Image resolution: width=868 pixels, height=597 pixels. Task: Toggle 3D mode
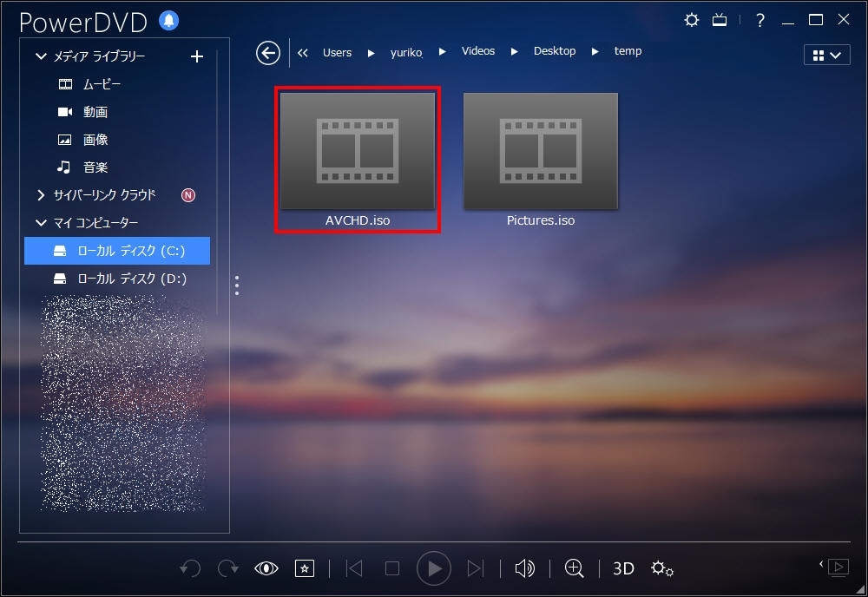(623, 568)
